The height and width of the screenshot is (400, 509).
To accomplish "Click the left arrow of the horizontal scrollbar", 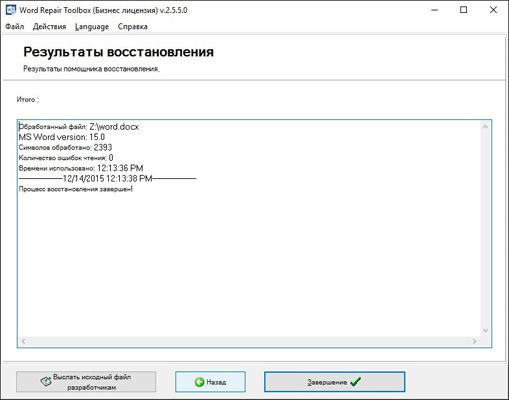I will pyautogui.click(x=23, y=341).
